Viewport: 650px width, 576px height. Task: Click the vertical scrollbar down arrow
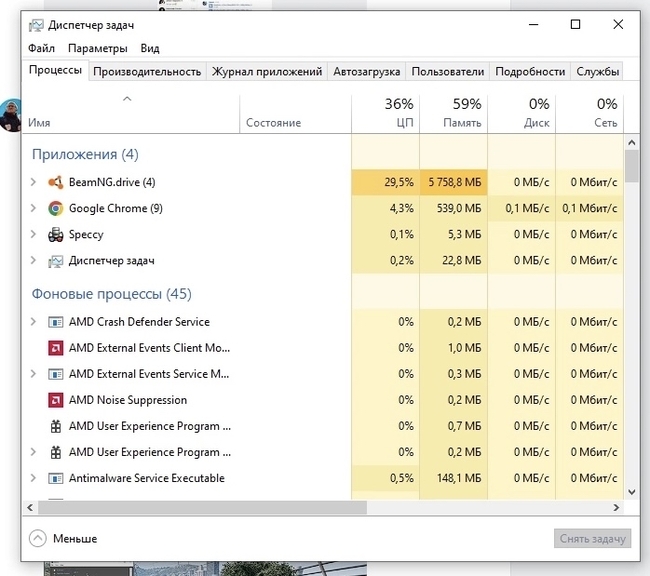click(x=631, y=491)
